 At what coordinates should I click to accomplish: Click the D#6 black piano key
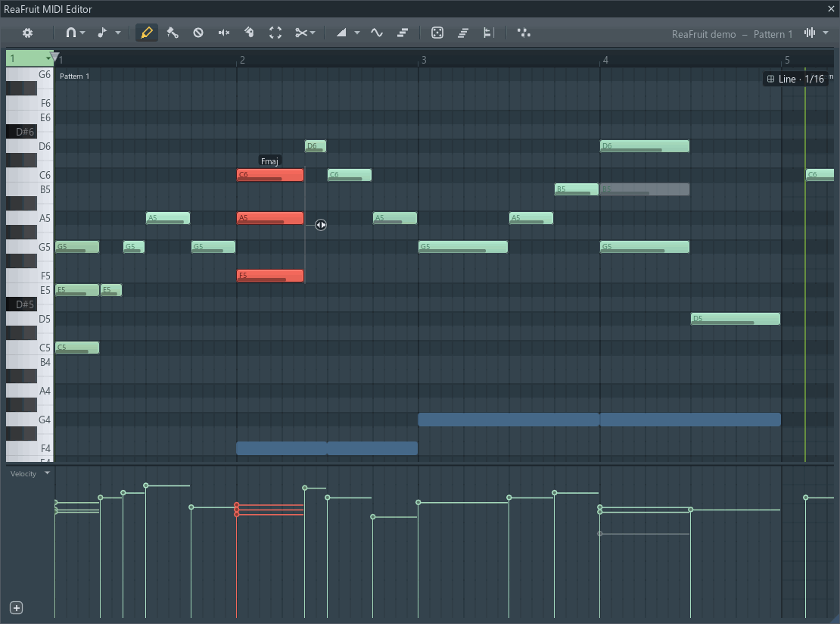pos(21,131)
